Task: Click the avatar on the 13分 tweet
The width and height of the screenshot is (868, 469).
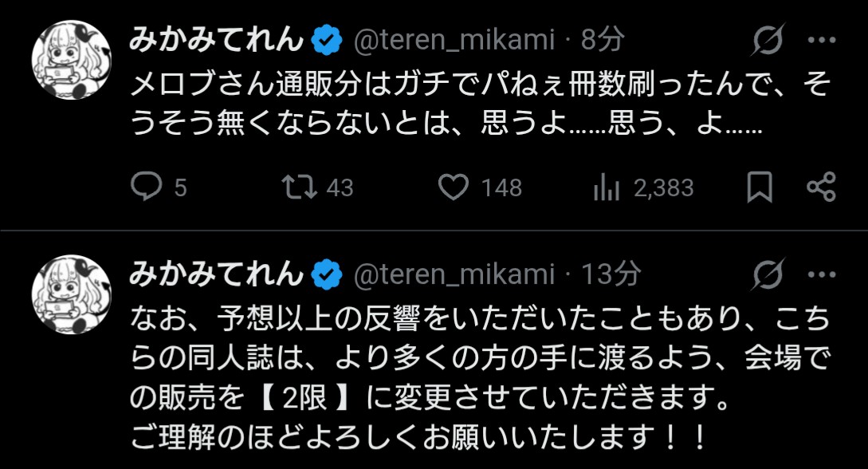Action: [71, 294]
